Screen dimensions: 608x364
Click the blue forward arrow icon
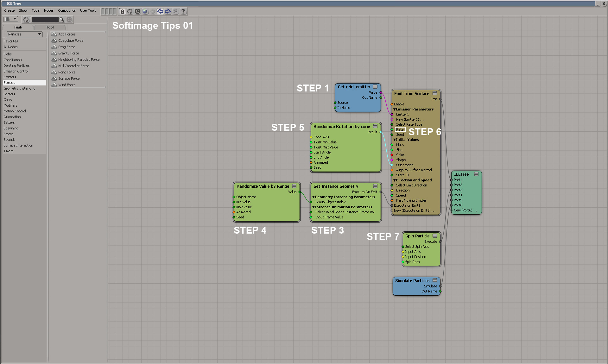(x=168, y=11)
